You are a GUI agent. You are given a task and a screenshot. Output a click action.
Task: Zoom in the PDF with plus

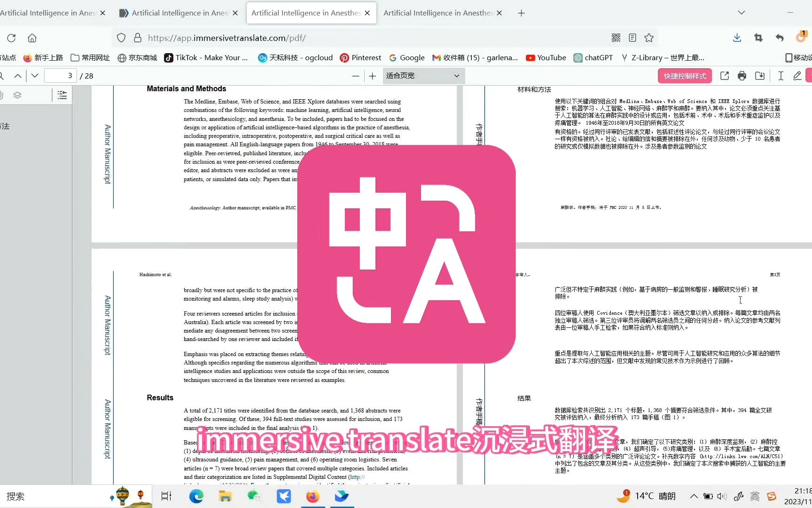(373, 76)
